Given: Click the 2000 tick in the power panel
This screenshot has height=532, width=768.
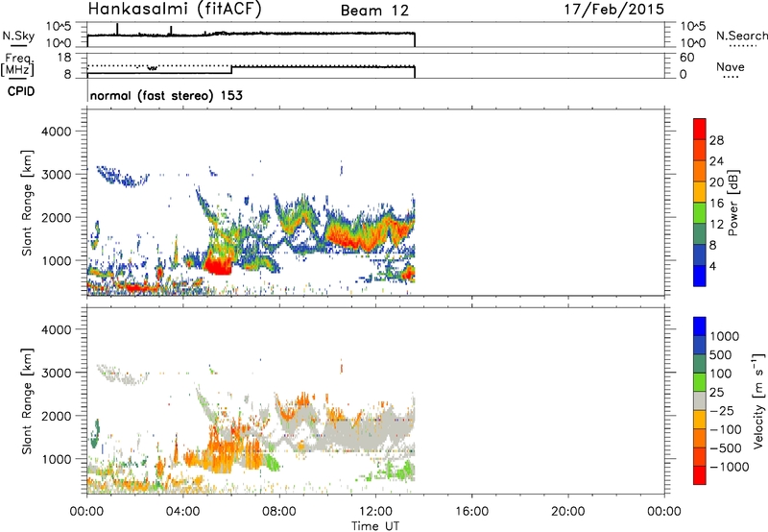Looking at the screenshot, I should (57, 217).
